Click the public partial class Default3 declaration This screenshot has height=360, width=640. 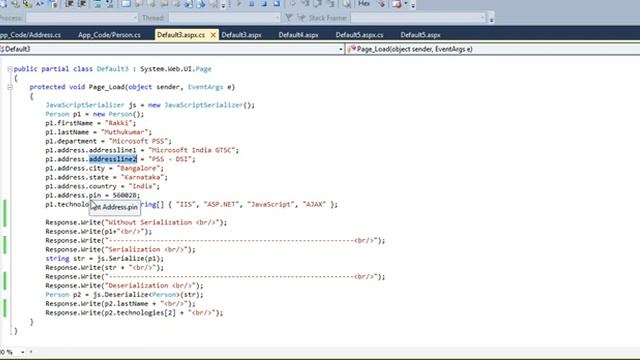coord(112,69)
